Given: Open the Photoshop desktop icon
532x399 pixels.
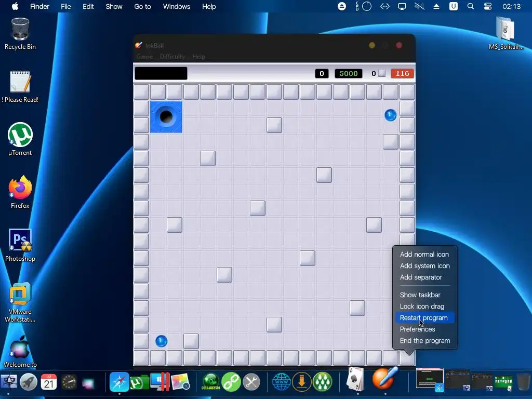Looking at the screenshot, I should (x=20, y=245).
